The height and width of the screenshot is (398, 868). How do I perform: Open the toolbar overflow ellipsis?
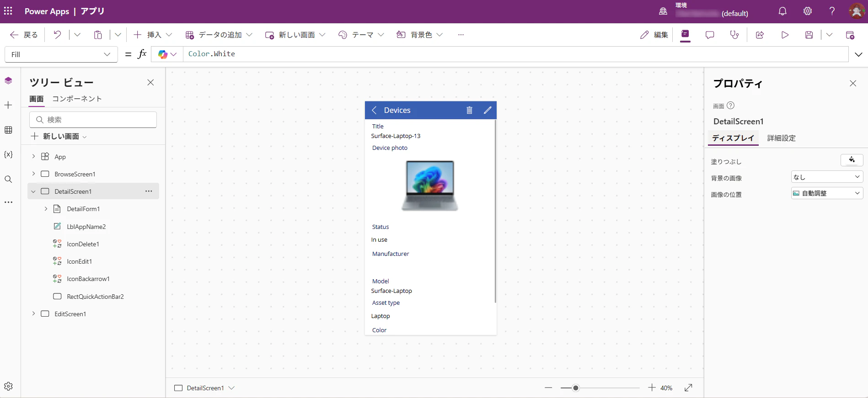(x=461, y=35)
